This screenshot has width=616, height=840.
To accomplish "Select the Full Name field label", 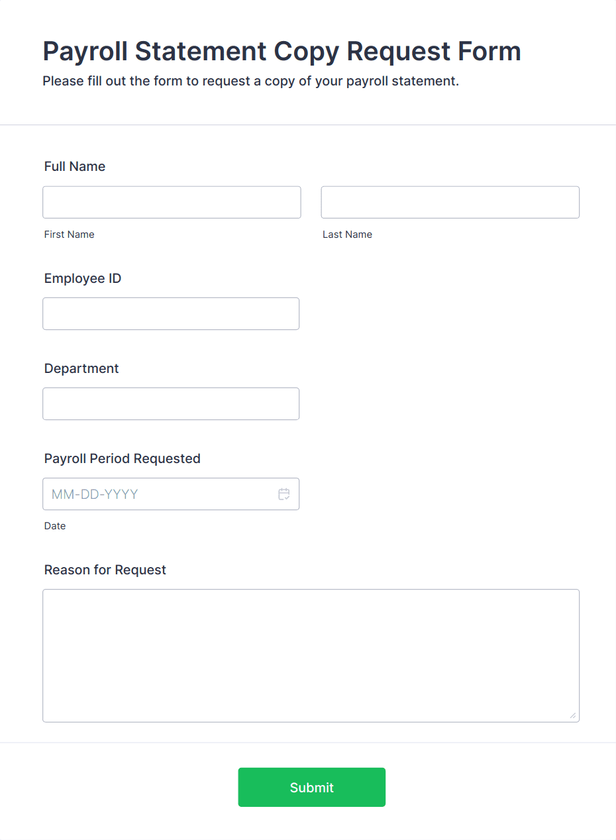I will click(74, 166).
